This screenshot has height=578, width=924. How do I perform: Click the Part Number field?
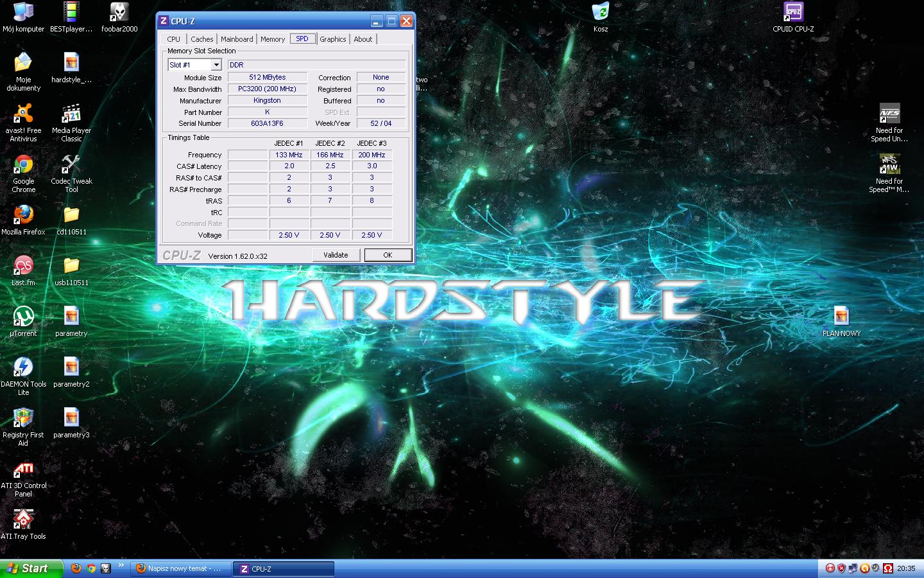(x=267, y=112)
